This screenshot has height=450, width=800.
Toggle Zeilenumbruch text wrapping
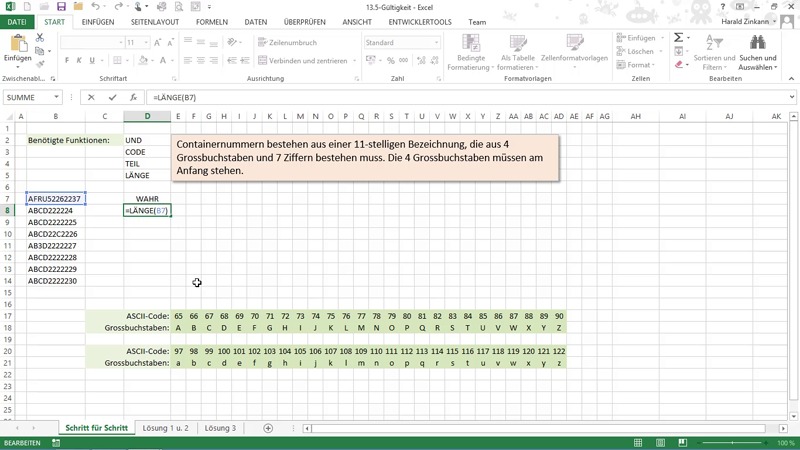point(287,42)
